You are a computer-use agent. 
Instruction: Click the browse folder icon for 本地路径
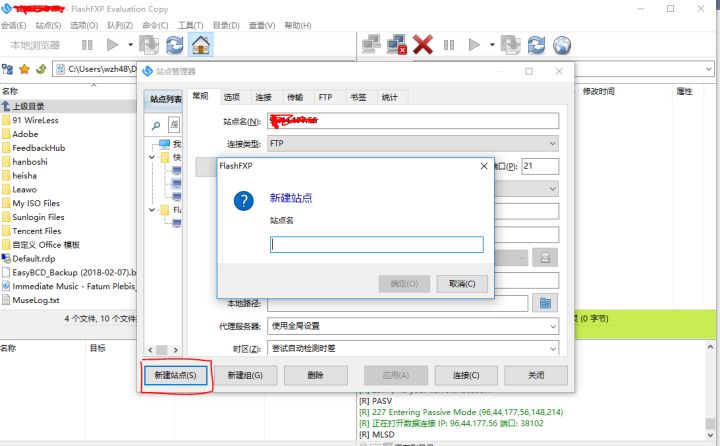point(545,303)
